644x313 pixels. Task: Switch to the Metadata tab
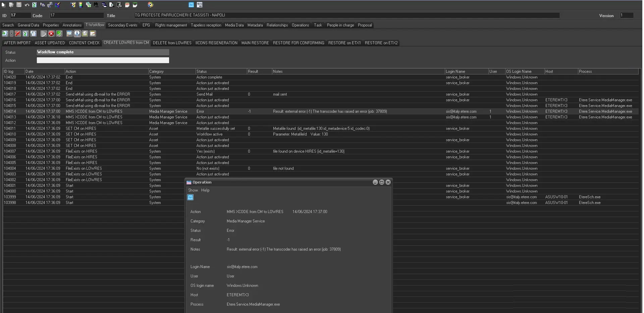pyautogui.click(x=255, y=25)
